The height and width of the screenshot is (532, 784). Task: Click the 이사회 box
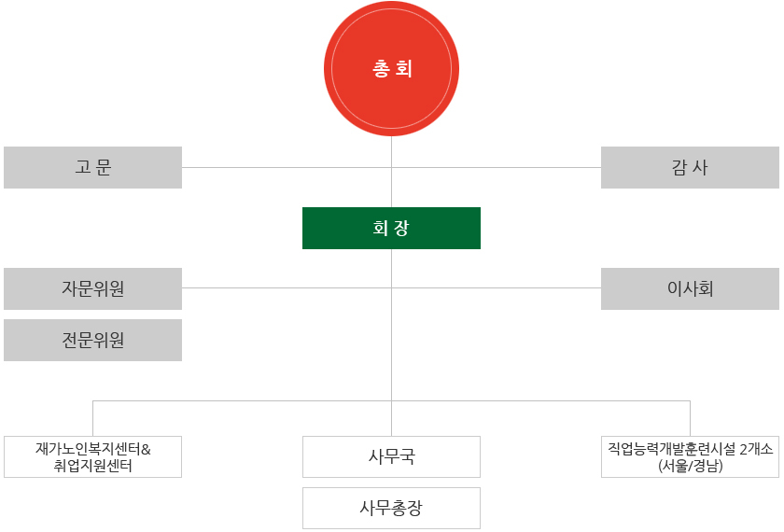(x=690, y=288)
